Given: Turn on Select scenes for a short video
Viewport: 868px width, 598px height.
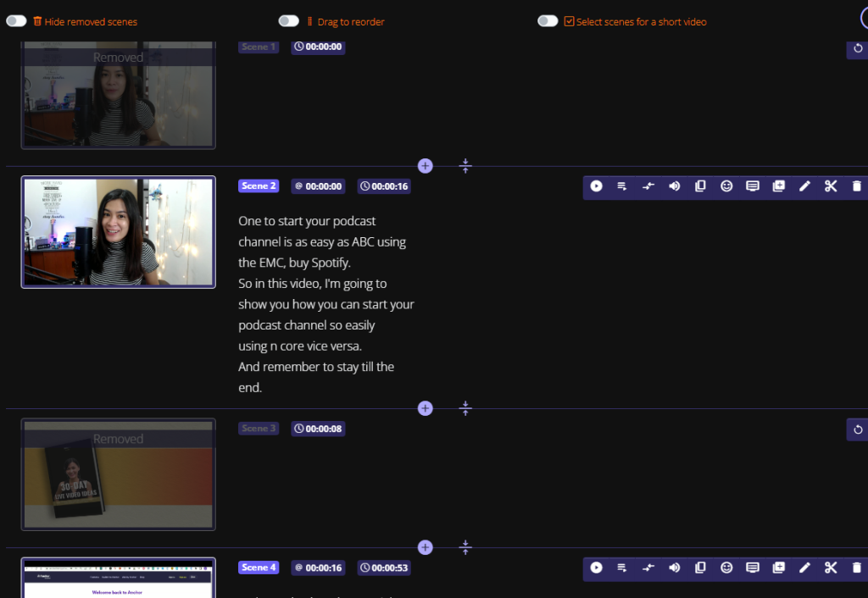Looking at the screenshot, I should click(x=548, y=21).
